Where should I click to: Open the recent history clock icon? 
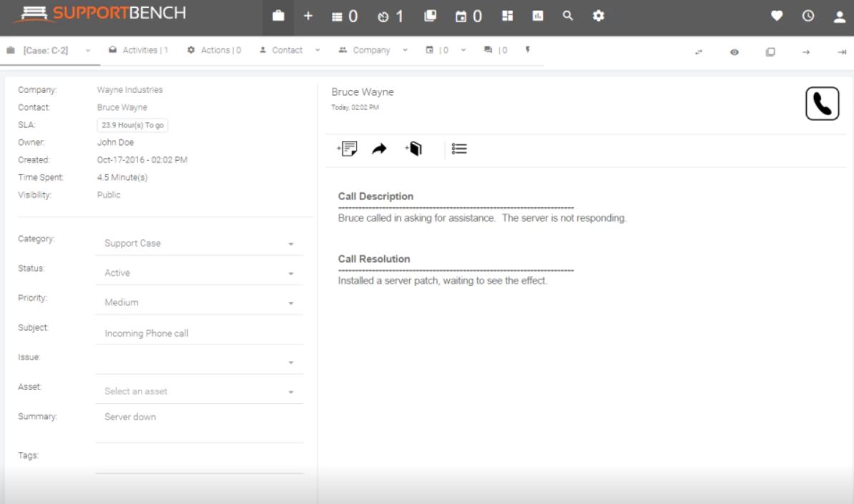808,16
